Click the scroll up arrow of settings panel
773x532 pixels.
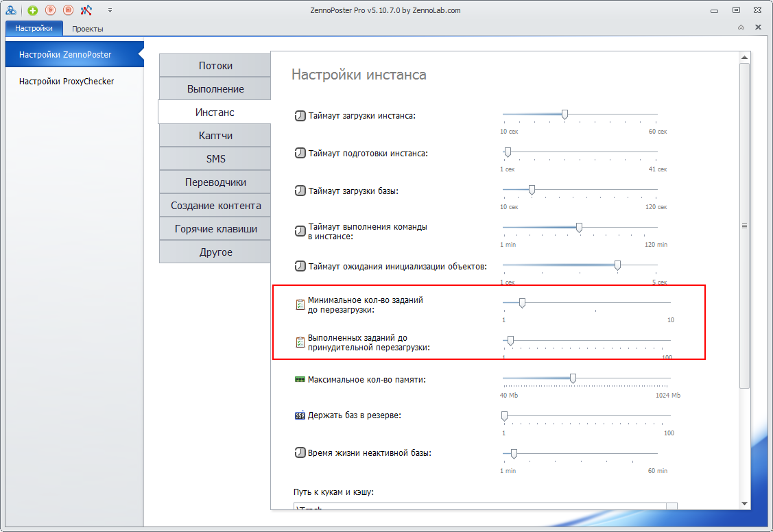744,58
